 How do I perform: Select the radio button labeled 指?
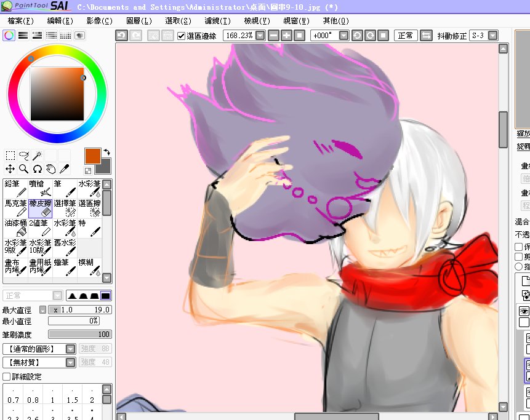point(518,266)
